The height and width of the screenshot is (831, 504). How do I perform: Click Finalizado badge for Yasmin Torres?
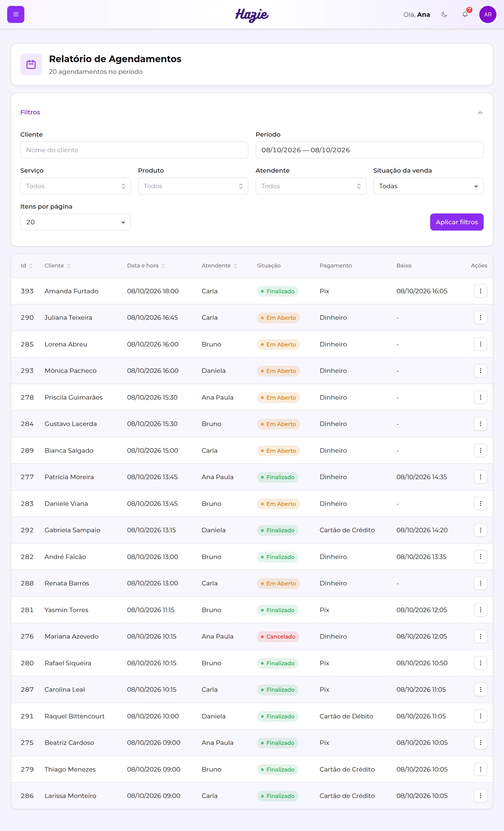click(x=277, y=610)
